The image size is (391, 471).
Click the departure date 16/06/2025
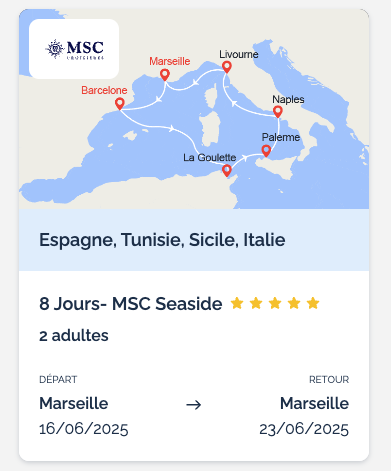84,429
